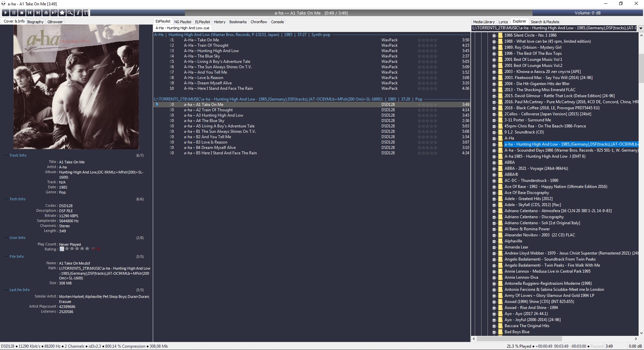Open the preferences wrench icon in toolbar

pos(86,13)
